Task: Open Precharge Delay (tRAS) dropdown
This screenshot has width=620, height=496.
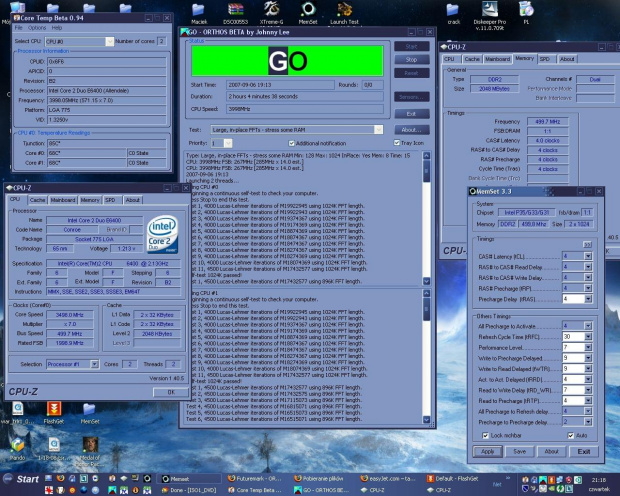Action: (x=588, y=299)
